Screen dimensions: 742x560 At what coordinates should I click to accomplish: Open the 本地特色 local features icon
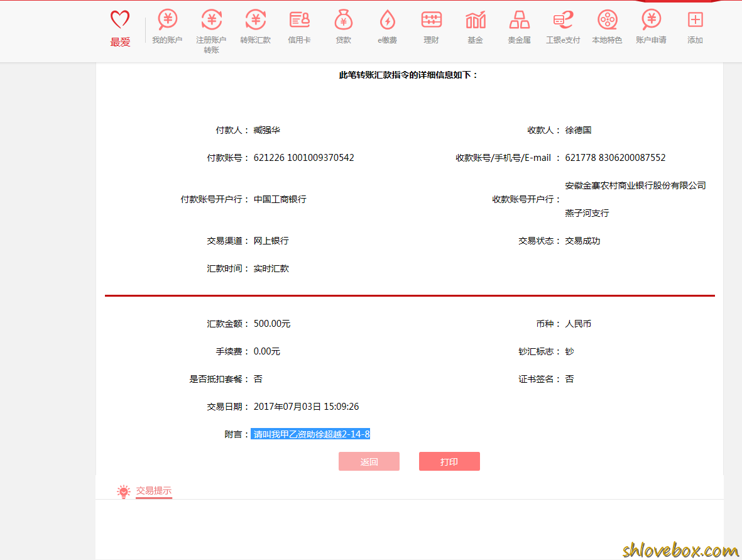tap(607, 19)
